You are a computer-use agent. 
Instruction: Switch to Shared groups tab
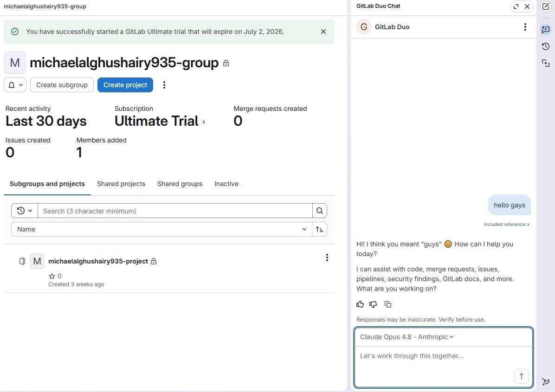coord(180,184)
